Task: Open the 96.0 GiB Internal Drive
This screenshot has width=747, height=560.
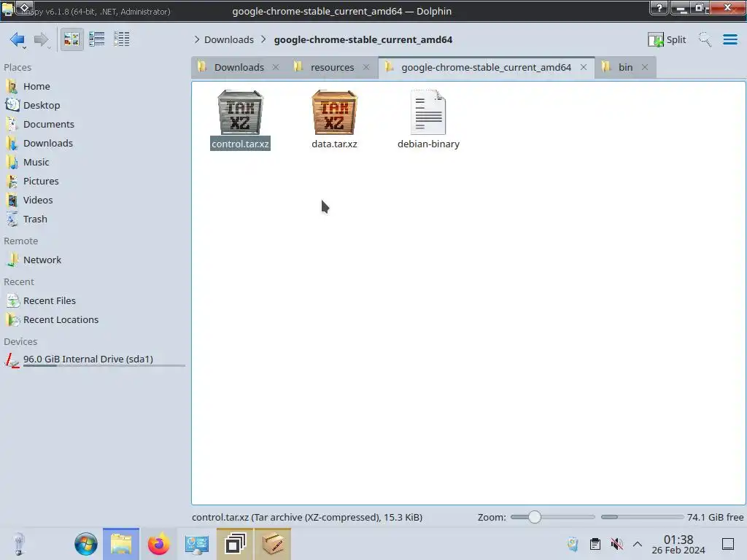Action: (88, 359)
